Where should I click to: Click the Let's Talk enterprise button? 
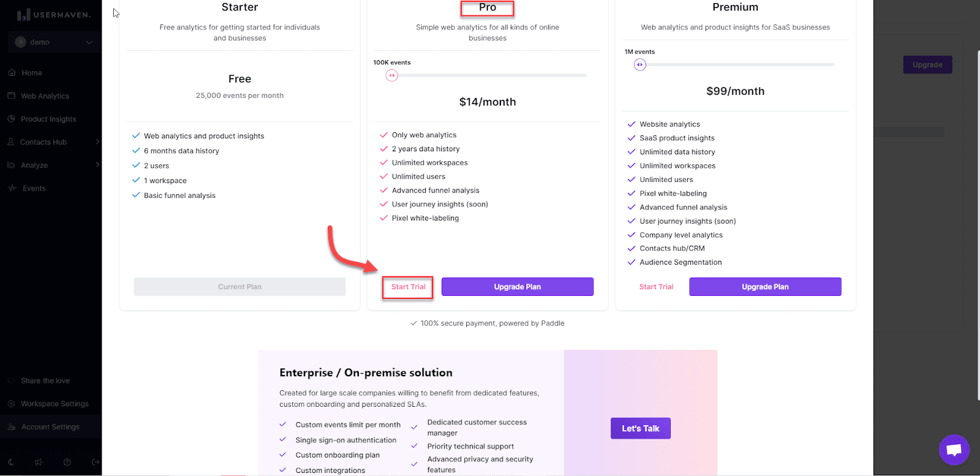[640, 428]
